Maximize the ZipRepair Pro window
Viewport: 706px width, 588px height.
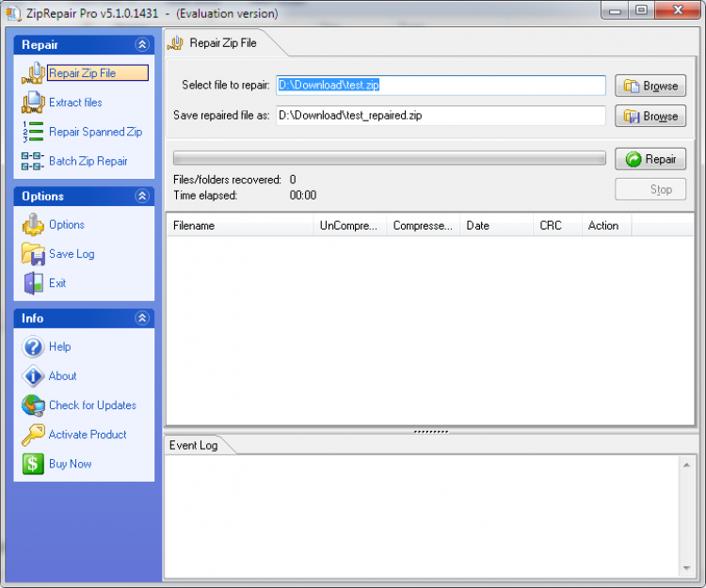click(642, 10)
